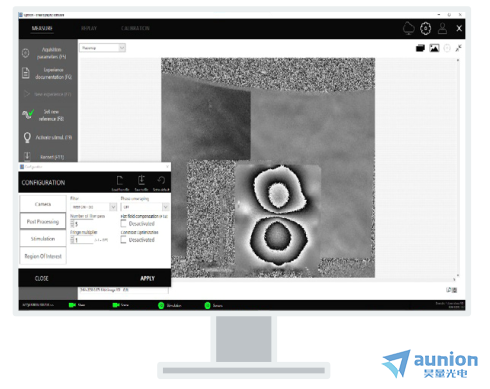Click the reset default undo arrow icon
The width and height of the screenshot is (490, 389).
(x=161, y=180)
